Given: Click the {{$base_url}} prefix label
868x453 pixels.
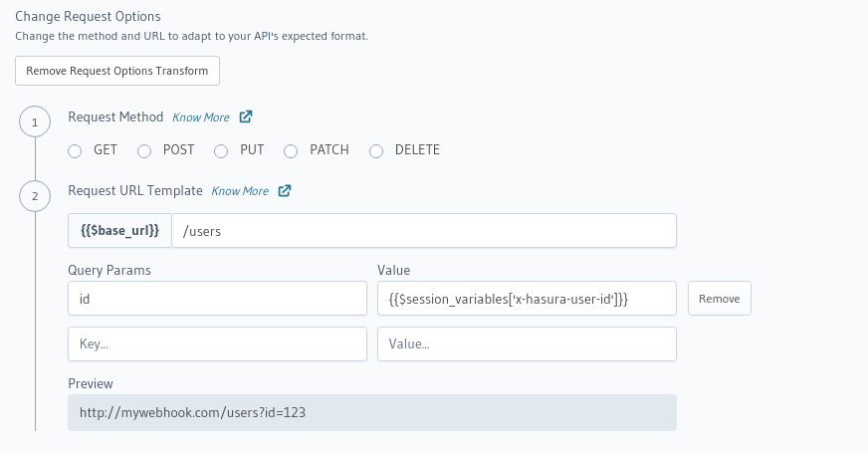Looking at the screenshot, I should pyautogui.click(x=119, y=231).
